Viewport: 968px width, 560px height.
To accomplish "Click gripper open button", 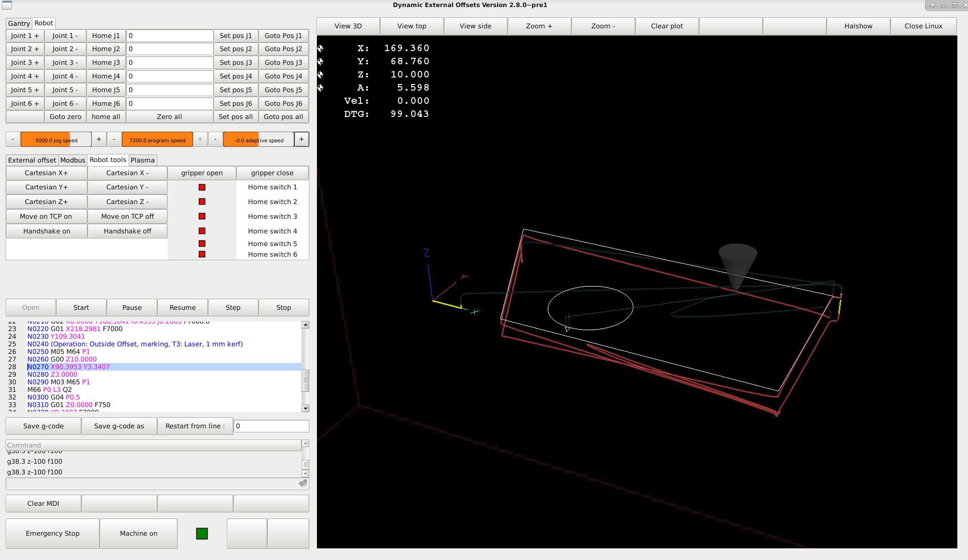I will [x=202, y=173].
